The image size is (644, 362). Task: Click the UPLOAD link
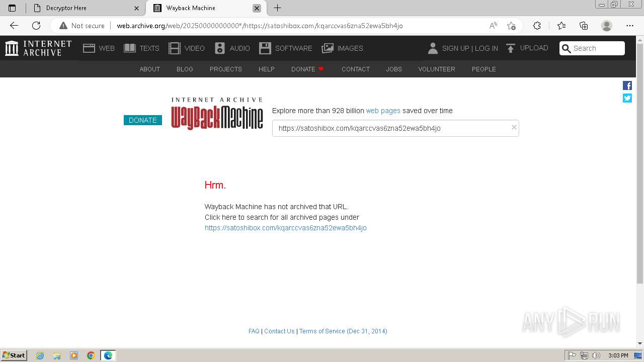527,48
